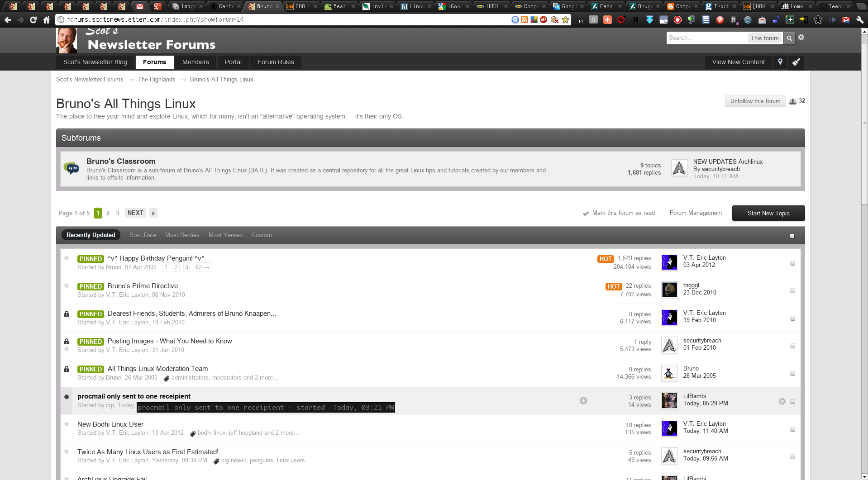Open The Highlands breadcrumb link

pos(157,80)
